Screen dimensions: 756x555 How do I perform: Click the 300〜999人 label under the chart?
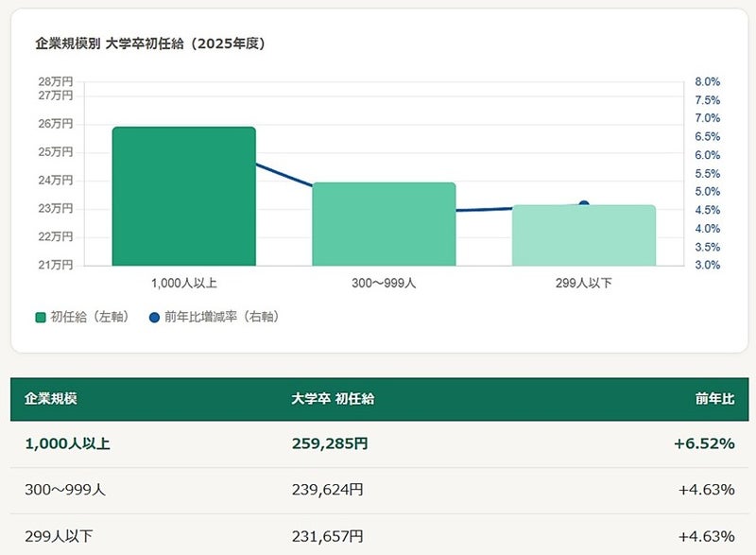click(x=383, y=283)
